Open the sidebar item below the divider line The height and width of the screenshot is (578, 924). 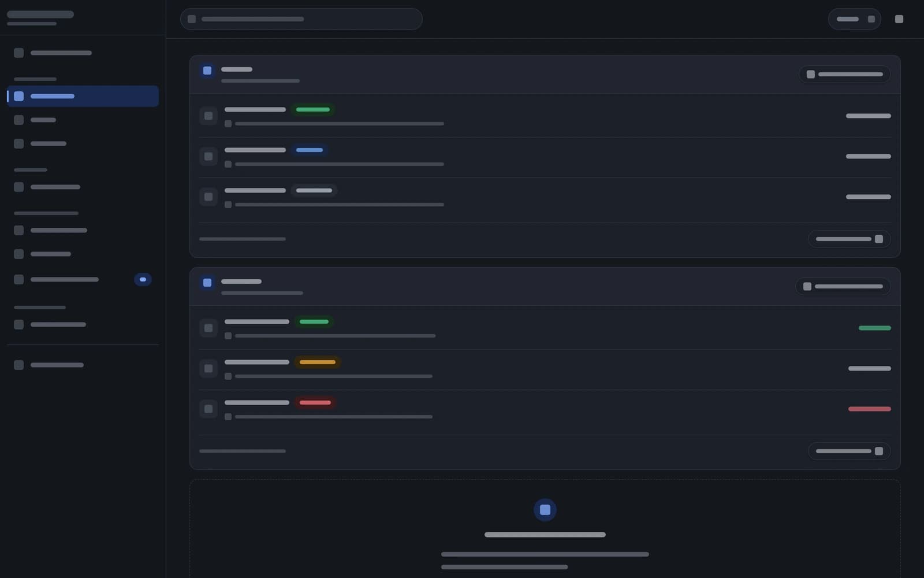(x=83, y=365)
